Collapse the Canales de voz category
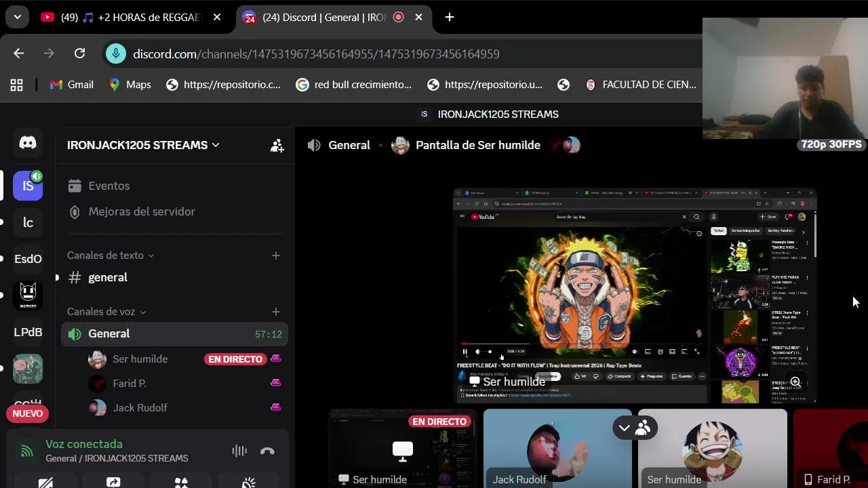This screenshot has width=868, height=488. tap(106, 312)
